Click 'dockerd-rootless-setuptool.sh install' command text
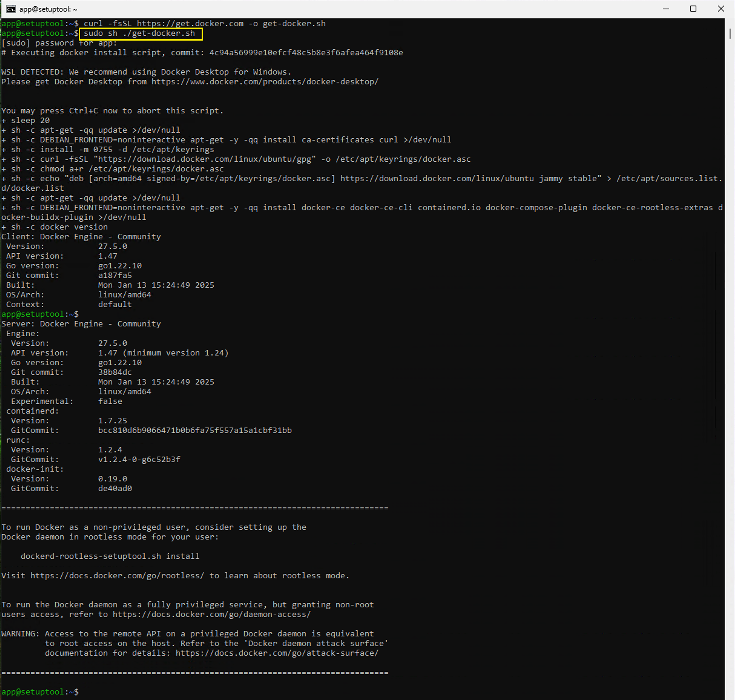Image resolution: width=735 pixels, height=700 pixels. (110, 556)
